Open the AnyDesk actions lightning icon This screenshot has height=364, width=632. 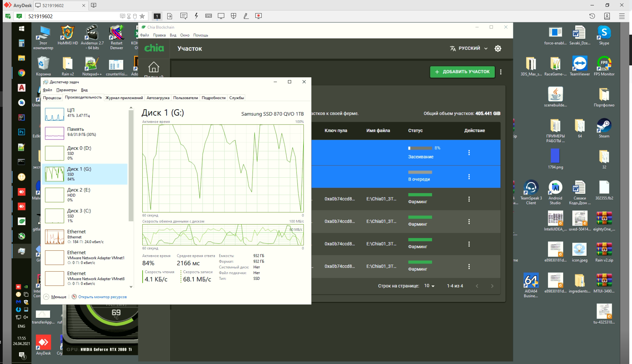click(x=196, y=16)
